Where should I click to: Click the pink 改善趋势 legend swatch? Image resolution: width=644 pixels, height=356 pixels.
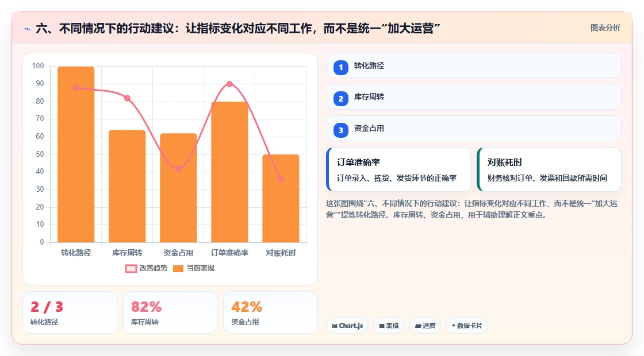click(x=131, y=269)
